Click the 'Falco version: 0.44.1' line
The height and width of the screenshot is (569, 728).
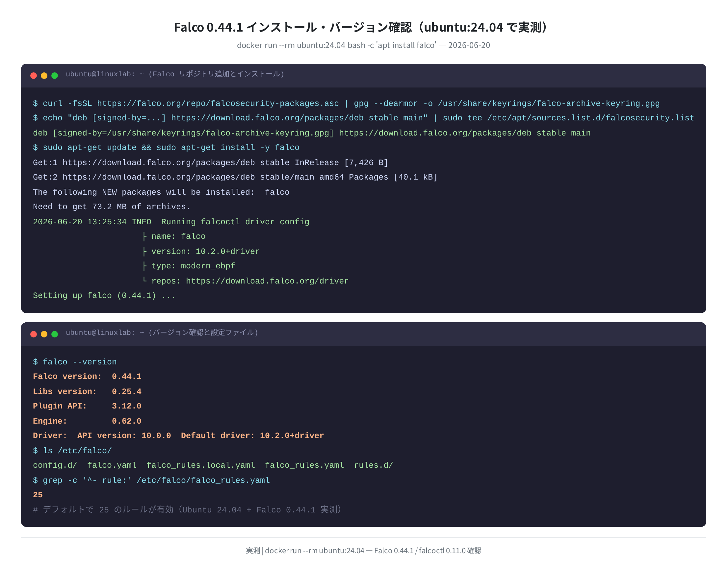87,377
